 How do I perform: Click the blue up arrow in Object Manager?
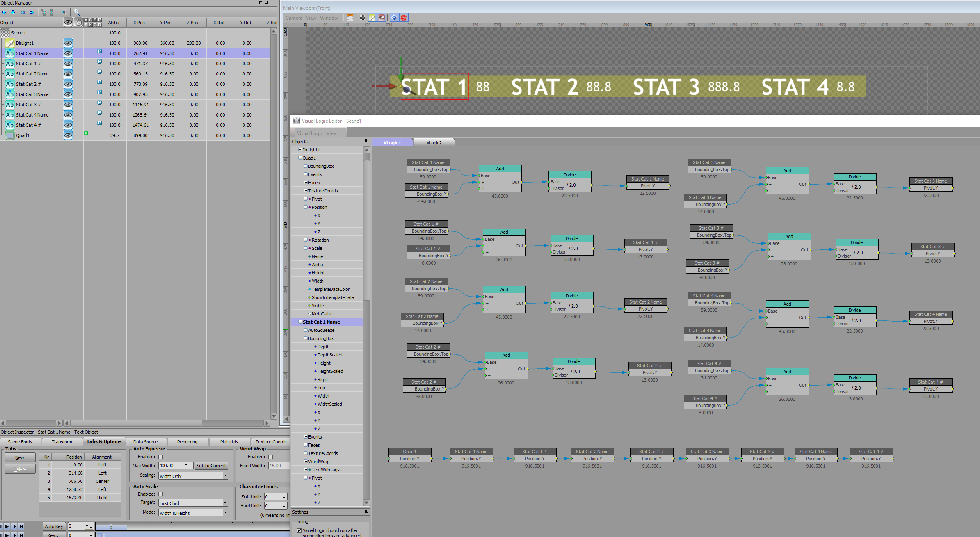(4, 12)
